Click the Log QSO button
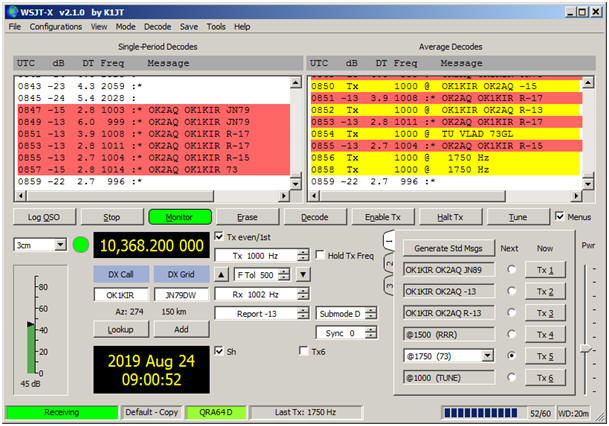This screenshot has height=426, width=609. pos(44,217)
